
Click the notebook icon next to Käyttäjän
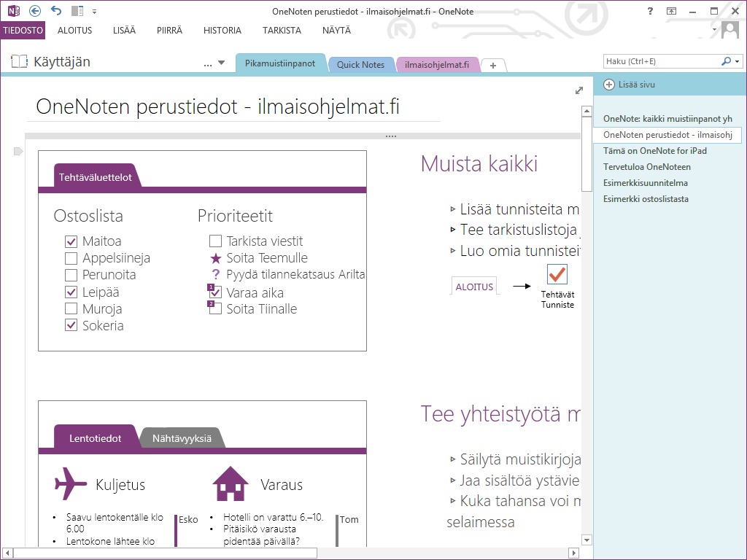tap(19, 61)
